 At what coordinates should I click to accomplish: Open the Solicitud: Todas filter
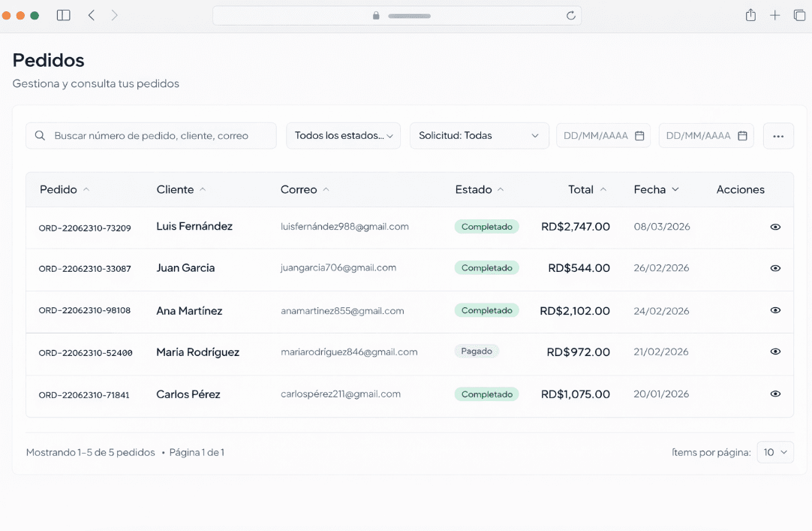click(x=479, y=135)
